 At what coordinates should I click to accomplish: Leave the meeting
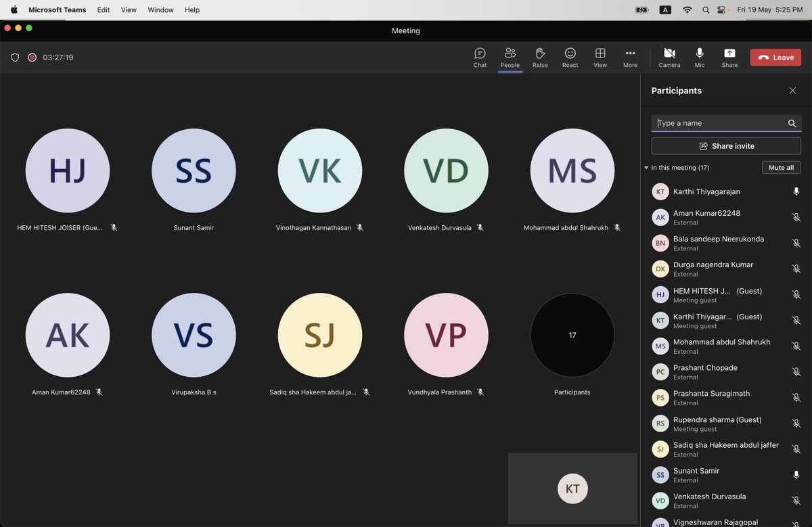pos(775,58)
